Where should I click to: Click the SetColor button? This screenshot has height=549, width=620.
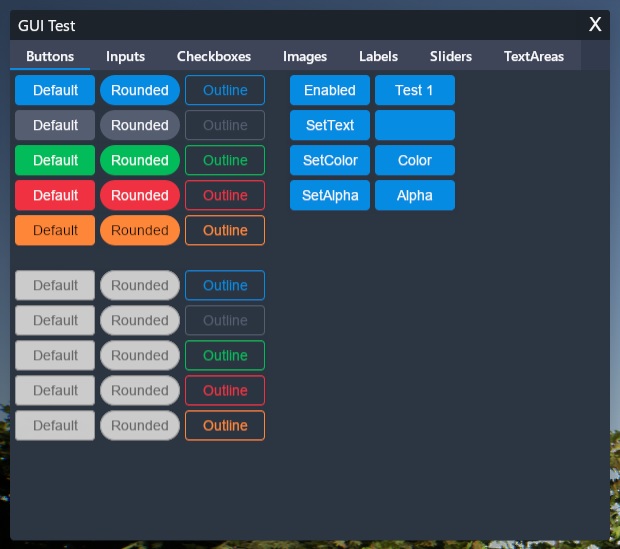pos(330,160)
